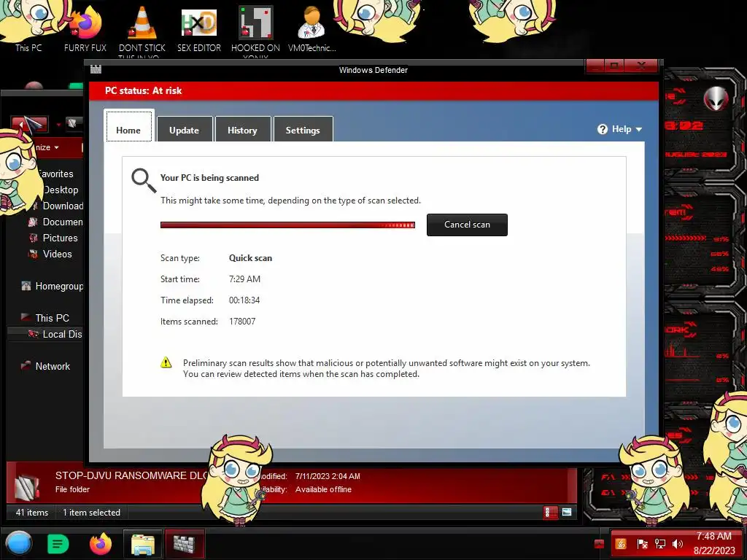Click the Explorer large icons view button
747x560 pixels.
(566, 513)
